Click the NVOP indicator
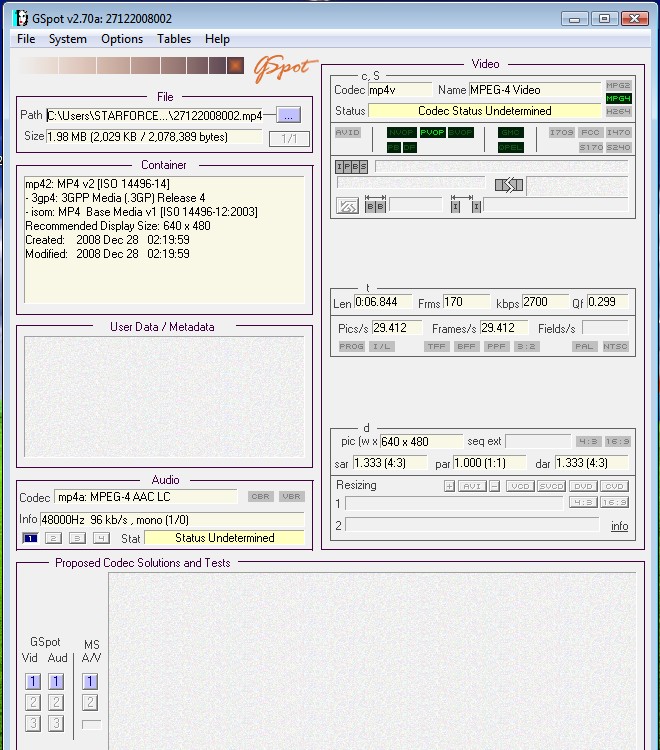 click(x=402, y=132)
